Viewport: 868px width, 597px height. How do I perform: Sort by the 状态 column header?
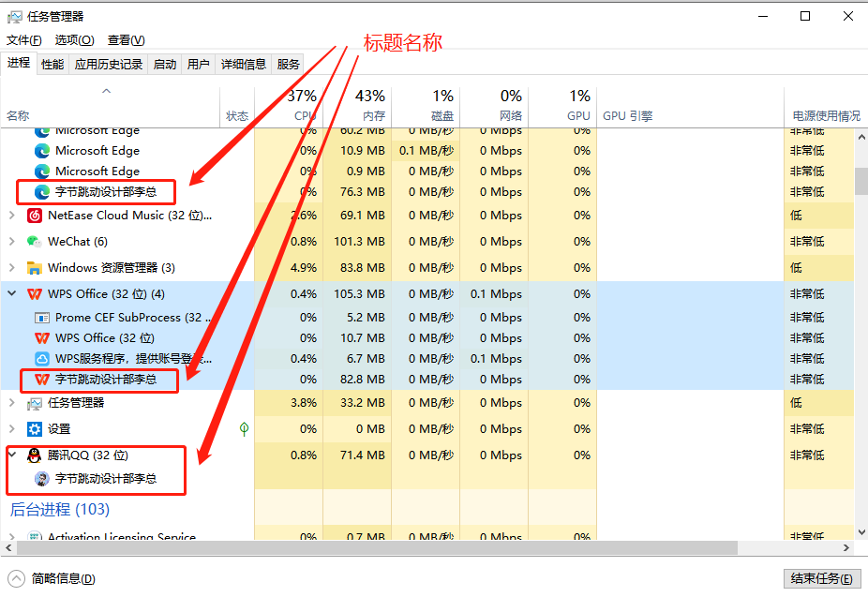[x=237, y=107]
